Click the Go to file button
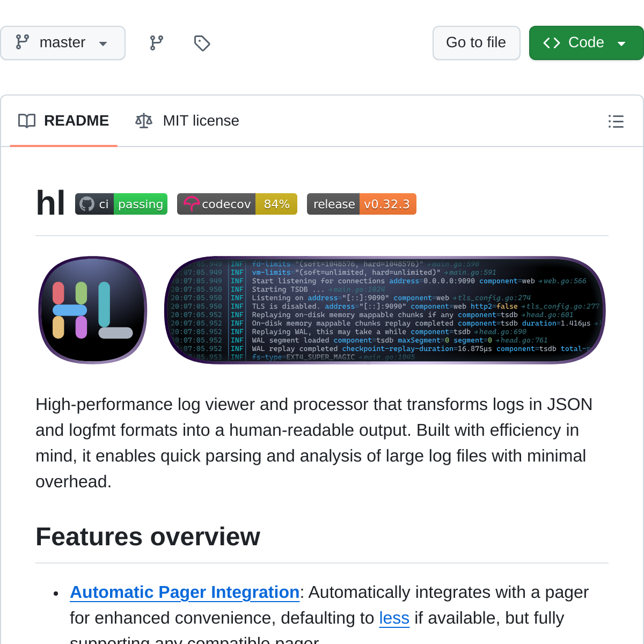644x644 pixels. click(476, 43)
